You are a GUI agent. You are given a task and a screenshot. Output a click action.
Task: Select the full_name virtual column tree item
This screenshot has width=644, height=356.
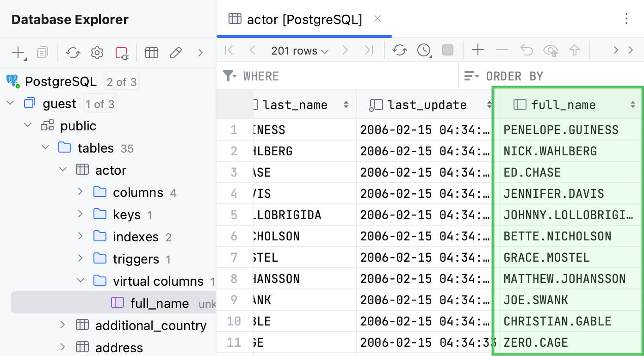click(x=159, y=303)
